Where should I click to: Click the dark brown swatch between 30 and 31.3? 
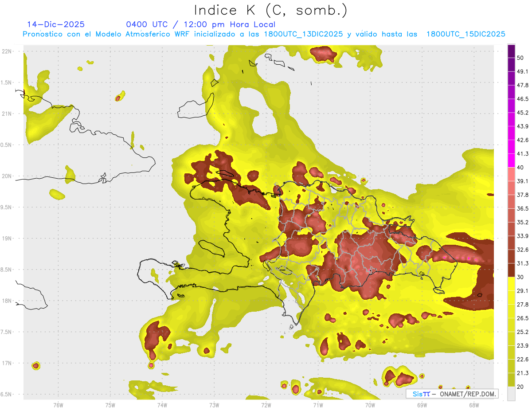[511, 270]
